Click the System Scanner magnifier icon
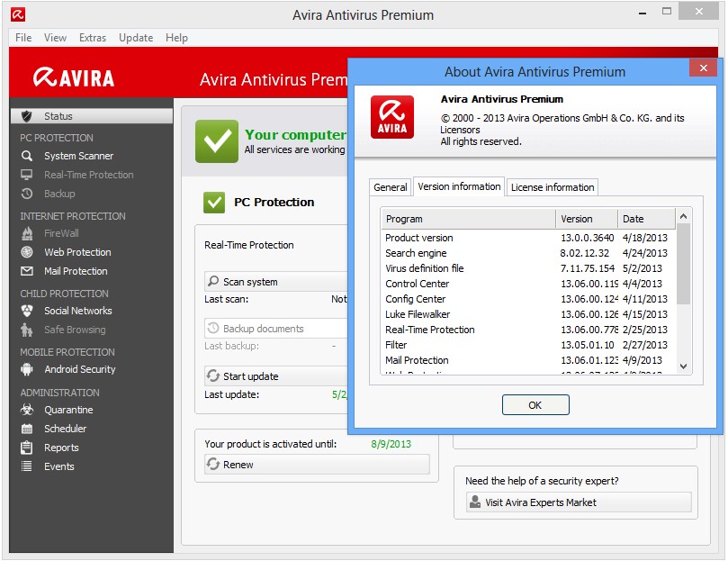The image size is (728, 561). pos(27,156)
